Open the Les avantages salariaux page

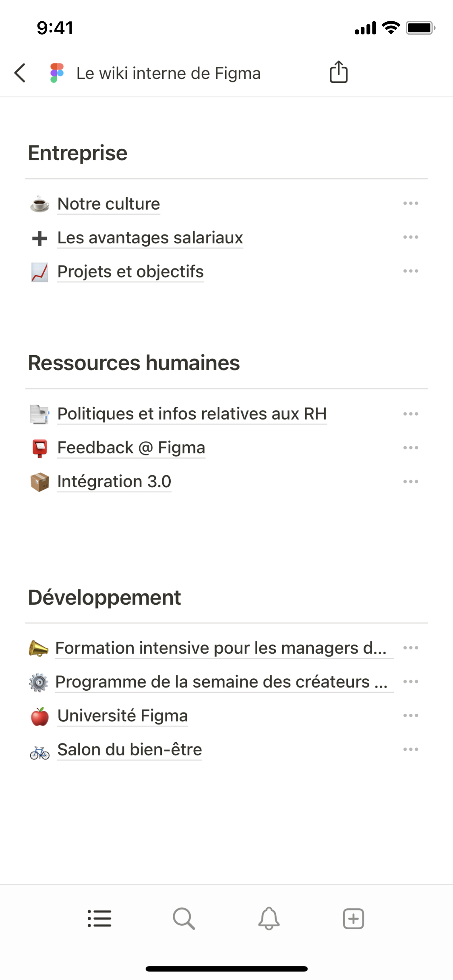click(150, 238)
